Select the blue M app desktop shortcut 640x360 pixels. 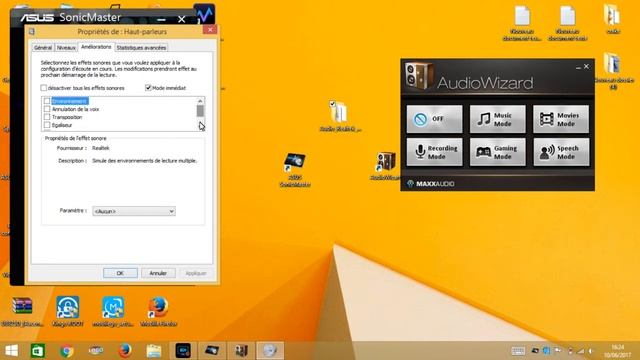coord(113,312)
